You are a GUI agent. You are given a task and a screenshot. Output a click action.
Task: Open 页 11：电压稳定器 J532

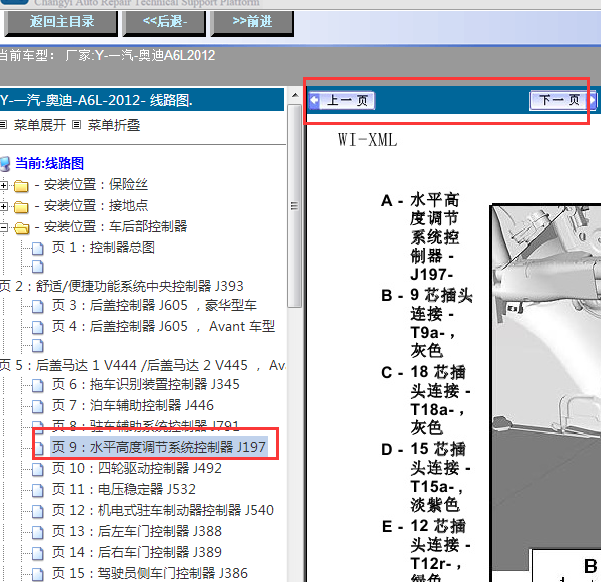(124, 490)
